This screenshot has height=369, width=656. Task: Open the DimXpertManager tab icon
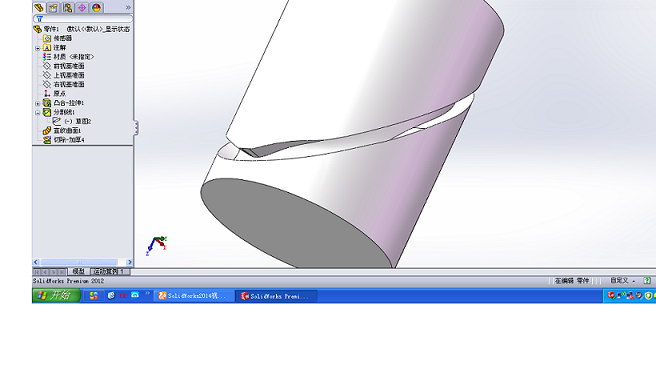click(x=82, y=8)
